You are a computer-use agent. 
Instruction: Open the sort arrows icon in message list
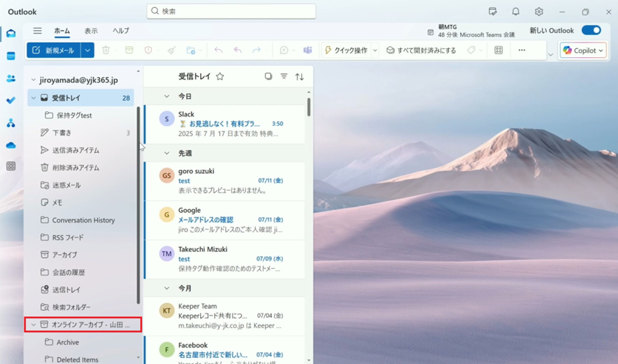[x=299, y=76]
